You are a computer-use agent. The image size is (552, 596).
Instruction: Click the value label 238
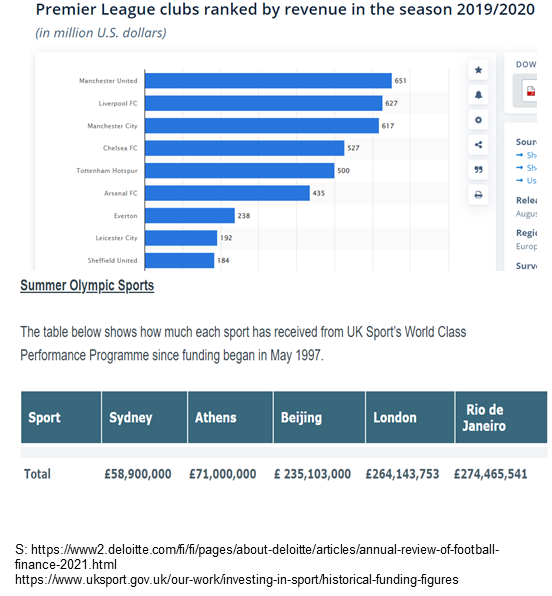pyautogui.click(x=244, y=216)
